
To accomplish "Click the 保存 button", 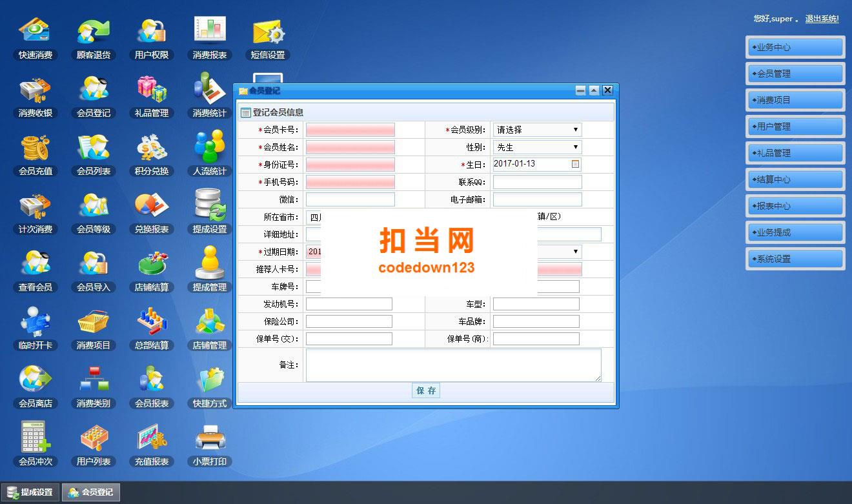I will click(426, 390).
